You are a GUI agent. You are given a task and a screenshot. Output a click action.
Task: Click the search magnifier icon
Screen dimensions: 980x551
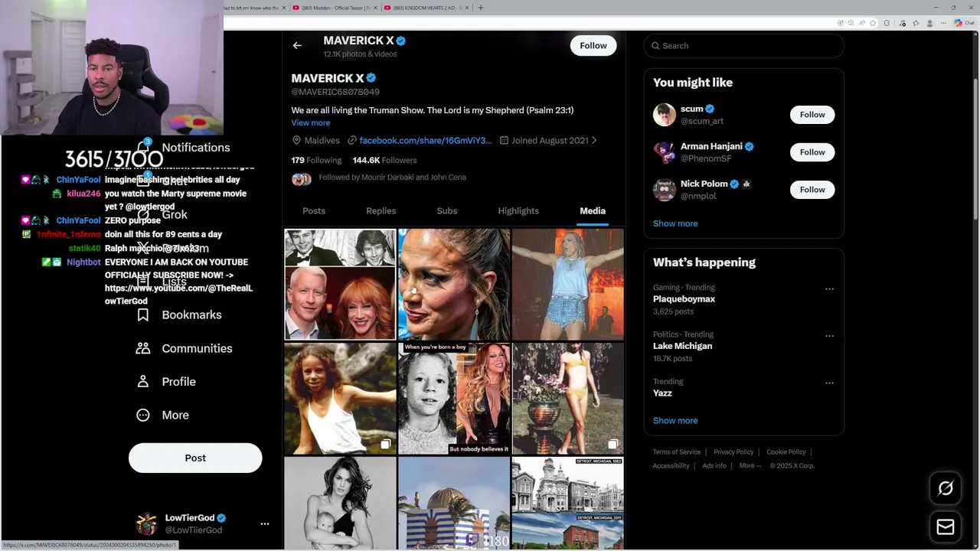click(655, 46)
